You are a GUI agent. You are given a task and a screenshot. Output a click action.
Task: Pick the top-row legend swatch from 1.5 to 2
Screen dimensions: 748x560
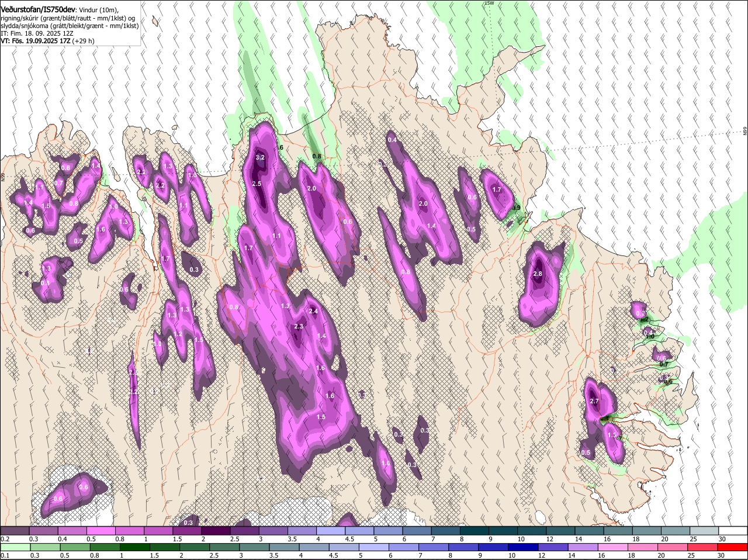point(187,531)
